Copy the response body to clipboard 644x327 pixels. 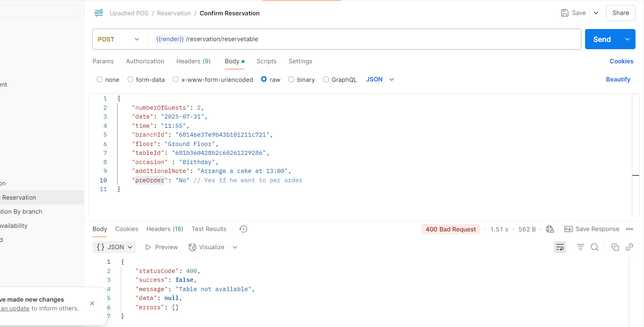point(615,247)
